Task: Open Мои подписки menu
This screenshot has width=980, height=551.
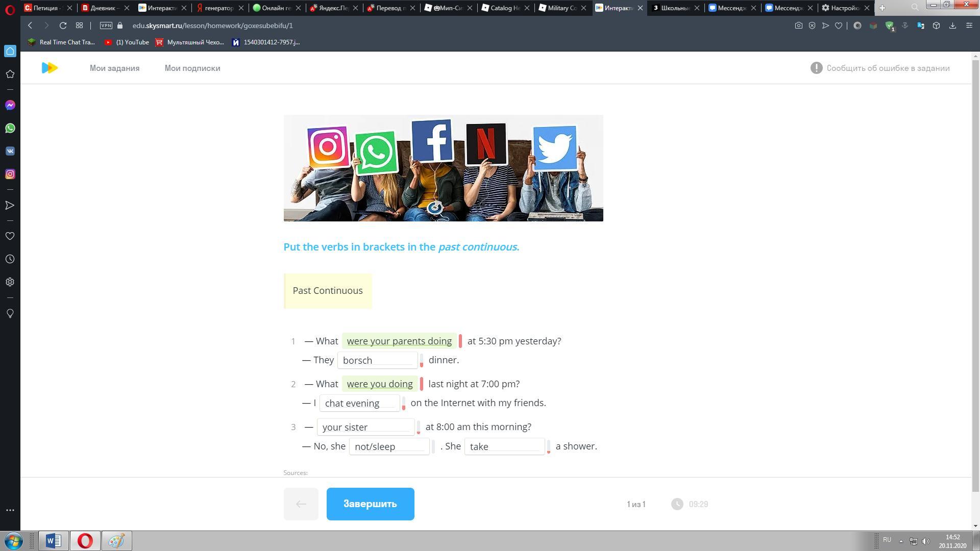Action: (192, 68)
